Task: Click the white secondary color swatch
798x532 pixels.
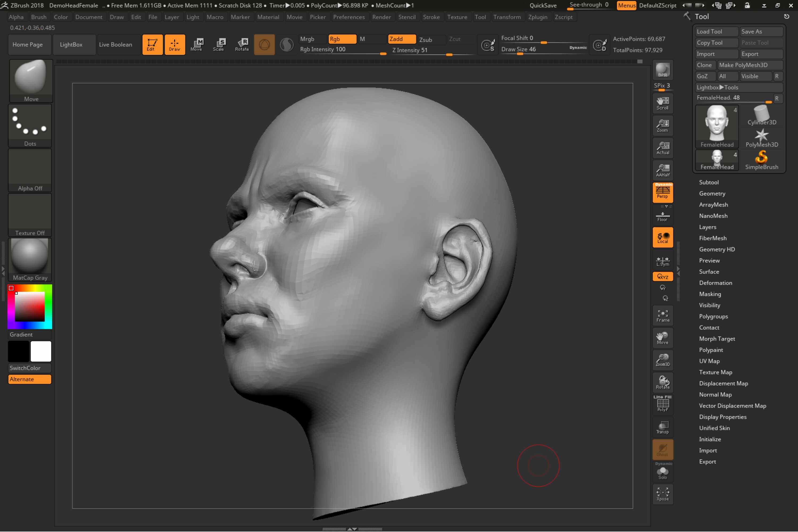Action: [x=41, y=351]
